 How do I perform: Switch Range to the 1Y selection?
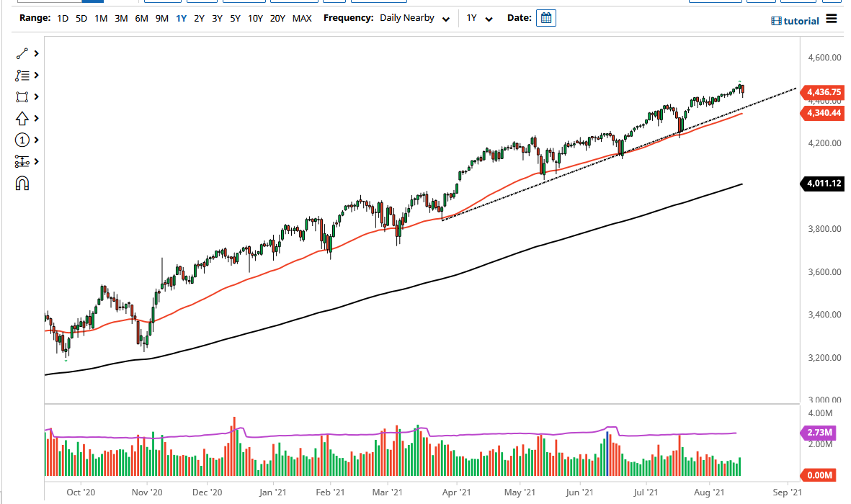coord(181,18)
